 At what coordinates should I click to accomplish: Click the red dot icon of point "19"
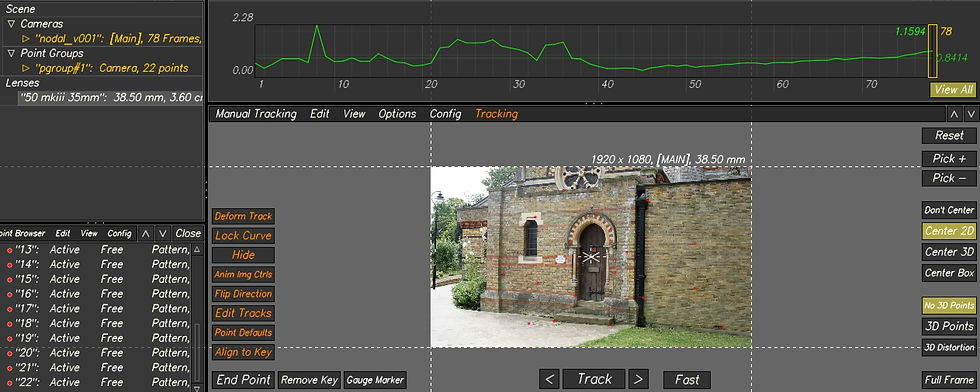tap(9, 338)
